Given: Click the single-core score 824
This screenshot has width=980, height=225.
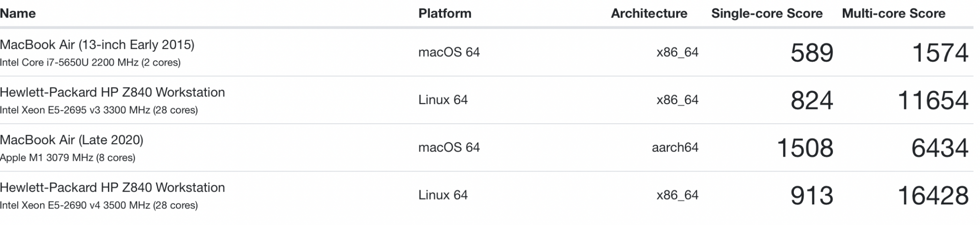Looking at the screenshot, I should pyautogui.click(x=811, y=100).
